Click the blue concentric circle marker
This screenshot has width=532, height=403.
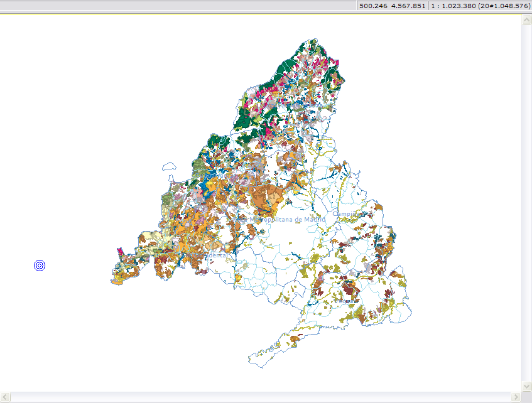coord(40,266)
